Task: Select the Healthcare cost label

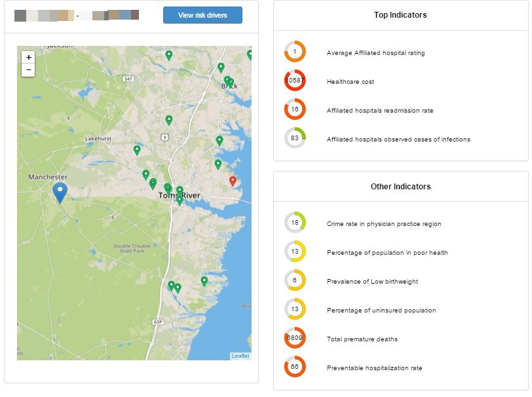Action: [x=350, y=82]
